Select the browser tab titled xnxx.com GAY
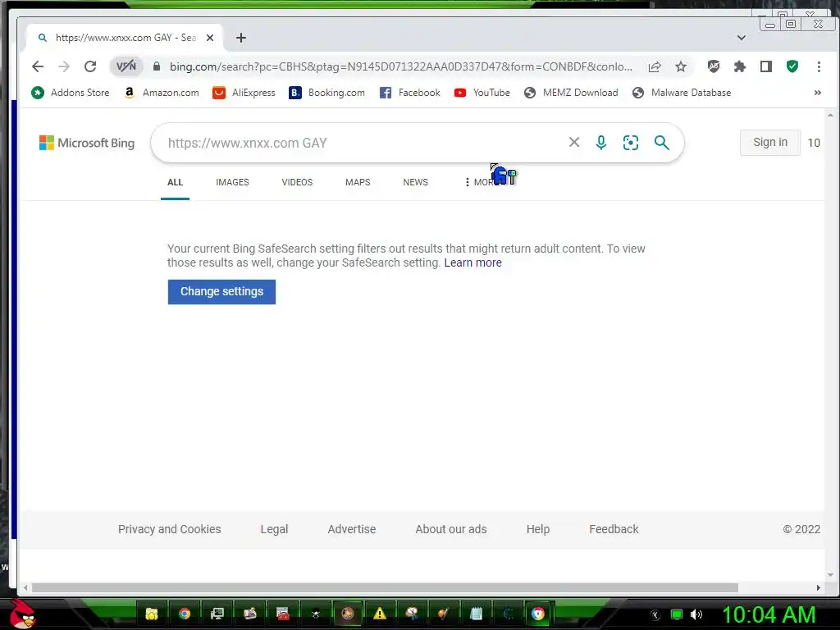This screenshot has height=630, width=840. pos(125,38)
